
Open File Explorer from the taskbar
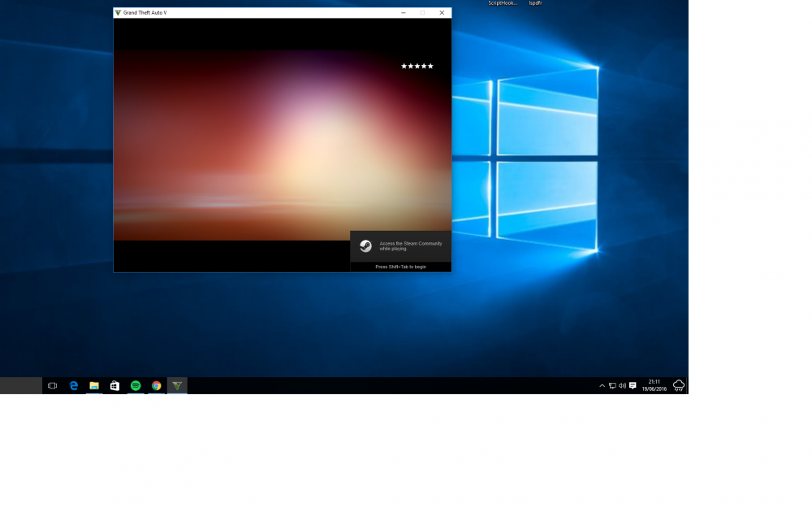[x=93, y=385]
